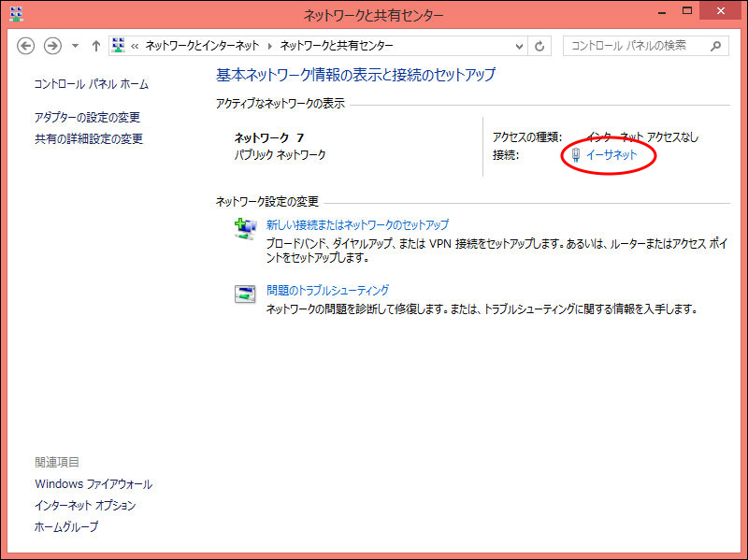The height and width of the screenshot is (560, 748).
Task: Open the recent locations dropdown arrow
Action: pyautogui.click(x=75, y=46)
